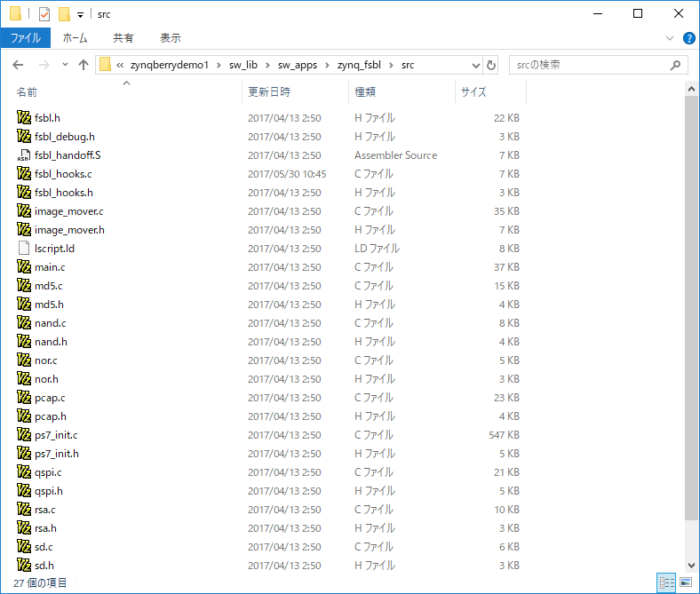700x594 pixels.
Task: Open Quick Access Toolbar customize dropdown
Action: 80,14
